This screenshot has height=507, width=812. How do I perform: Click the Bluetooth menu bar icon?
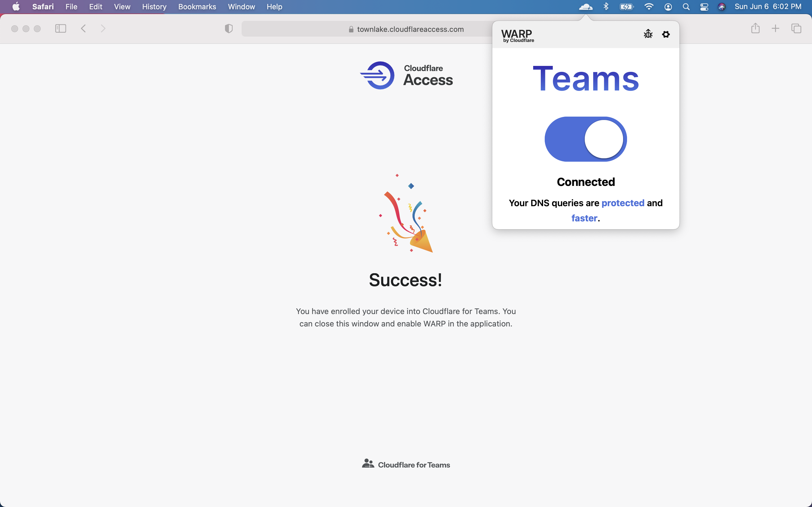pos(605,6)
